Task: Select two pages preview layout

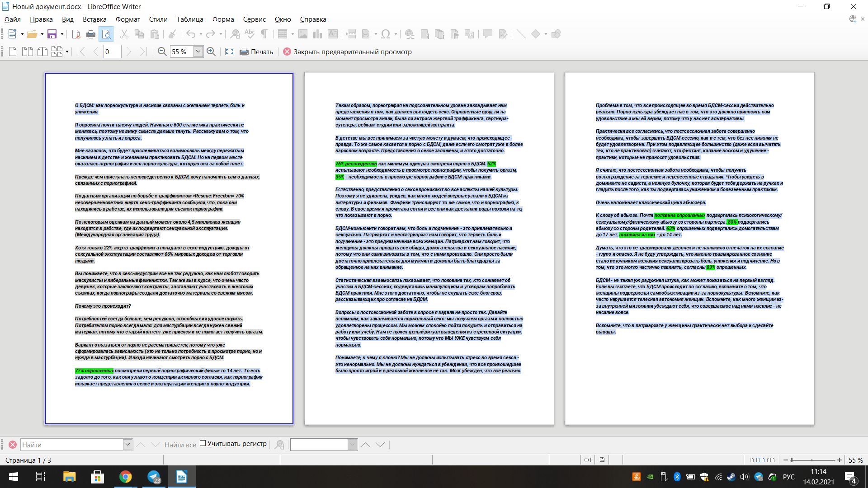Action: click(28, 52)
